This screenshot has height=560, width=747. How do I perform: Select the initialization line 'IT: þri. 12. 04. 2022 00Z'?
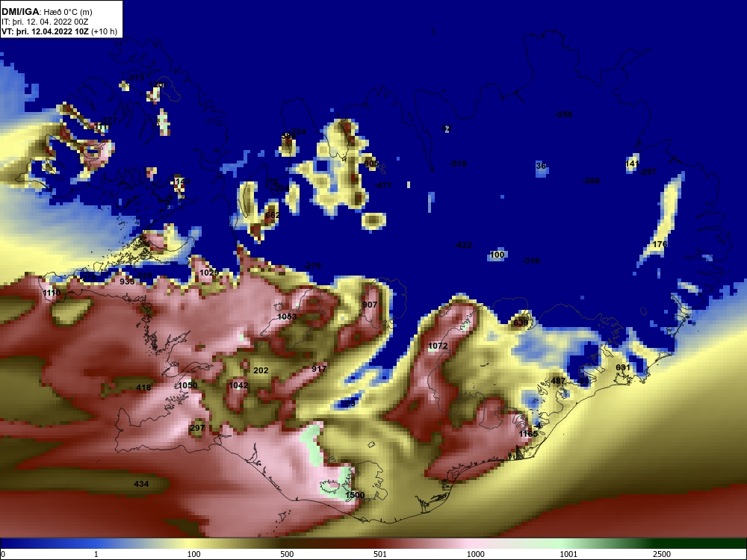pos(45,22)
